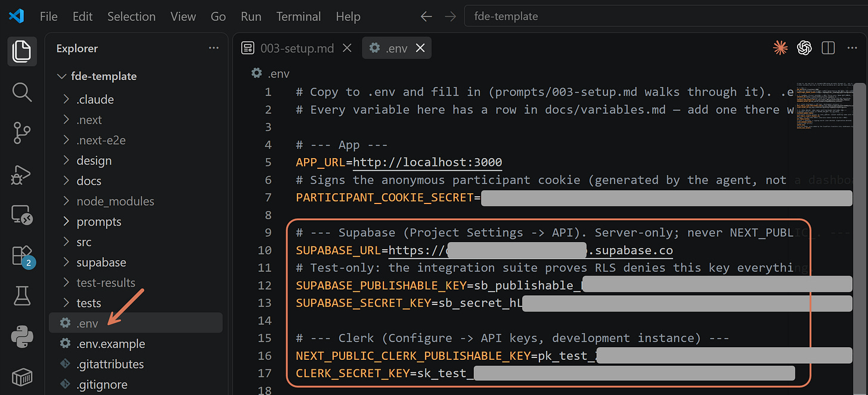Place cursor on PARTICIPANT_COOKIE_SECRET variable
This screenshot has height=395, width=868.
tap(384, 197)
